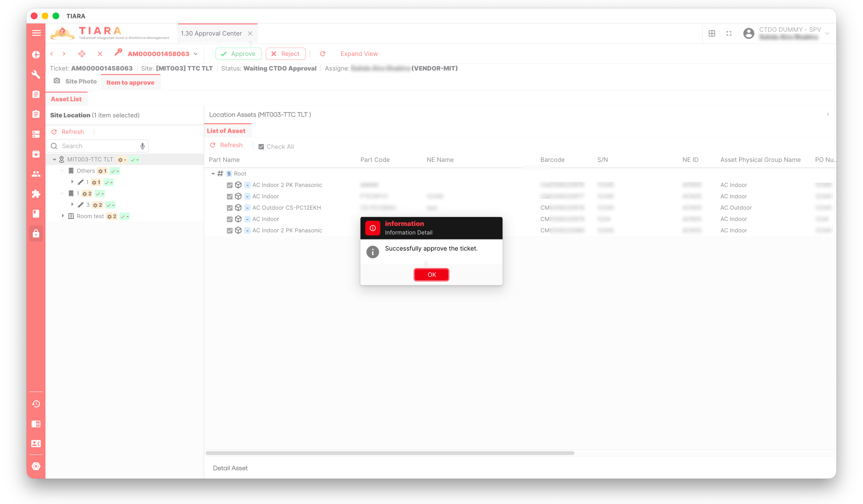Image resolution: width=863 pixels, height=504 pixels.
Task: Toggle the Check All checkbox
Action: tap(261, 146)
